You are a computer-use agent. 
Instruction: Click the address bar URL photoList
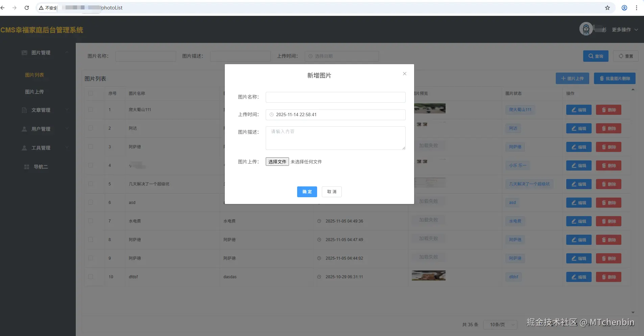tap(112, 8)
